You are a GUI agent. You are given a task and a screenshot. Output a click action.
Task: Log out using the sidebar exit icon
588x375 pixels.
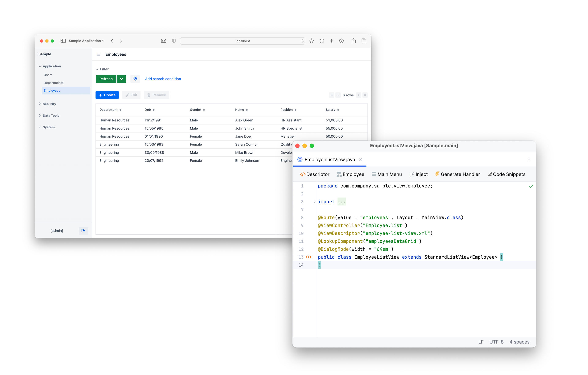(x=83, y=230)
